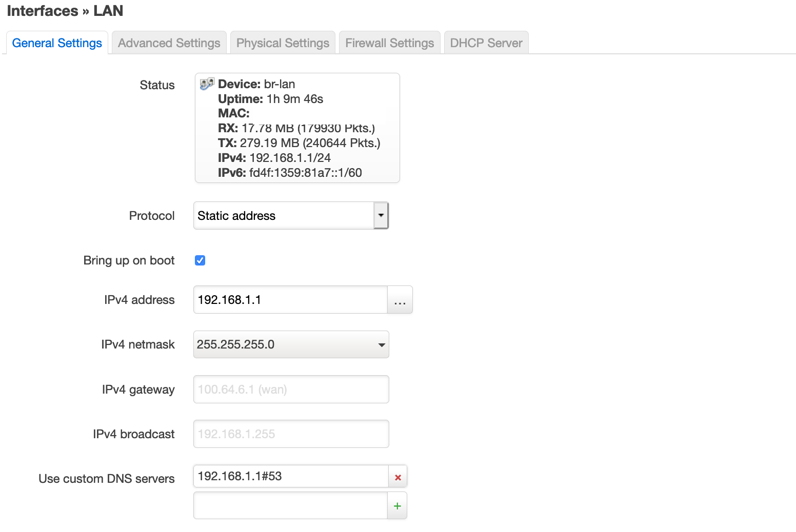Image resolution: width=796 pixels, height=532 pixels.
Task: Open the Physical Settings tab
Action: 283,43
